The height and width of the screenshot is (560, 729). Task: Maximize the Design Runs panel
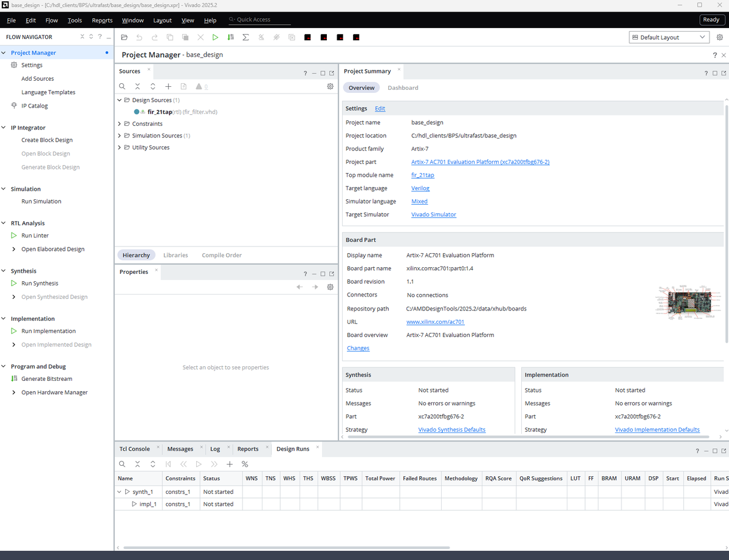tap(714, 451)
